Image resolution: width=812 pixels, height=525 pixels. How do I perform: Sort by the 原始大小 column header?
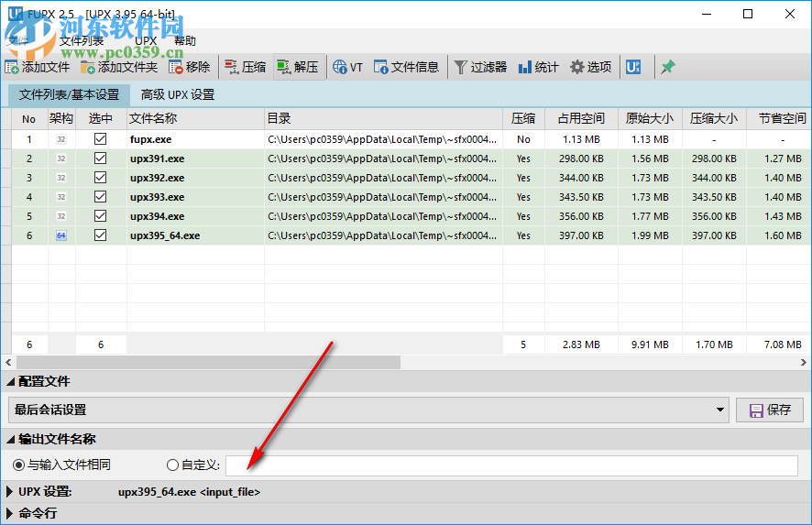[x=650, y=118]
